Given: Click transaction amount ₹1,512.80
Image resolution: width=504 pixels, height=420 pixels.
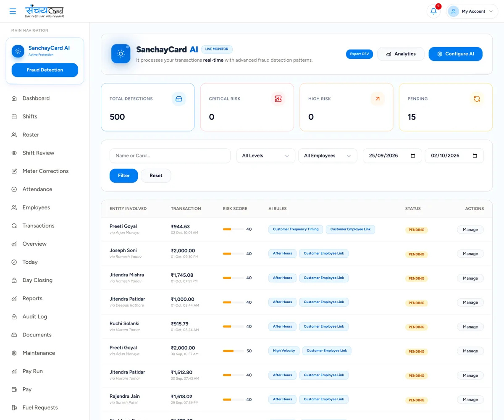Looking at the screenshot, I should pos(181,373).
